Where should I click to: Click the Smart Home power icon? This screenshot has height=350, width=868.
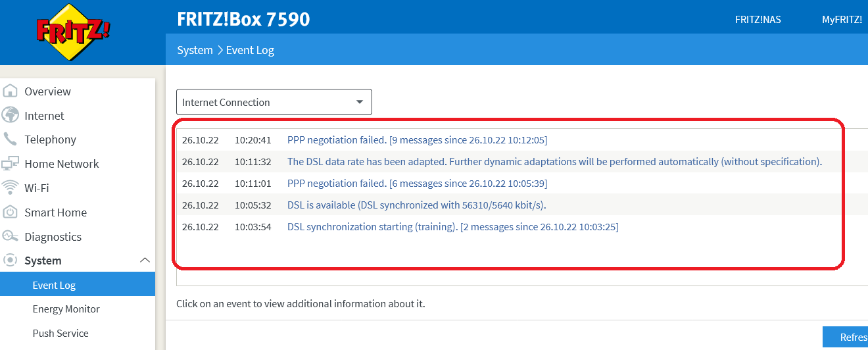coord(11,212)
